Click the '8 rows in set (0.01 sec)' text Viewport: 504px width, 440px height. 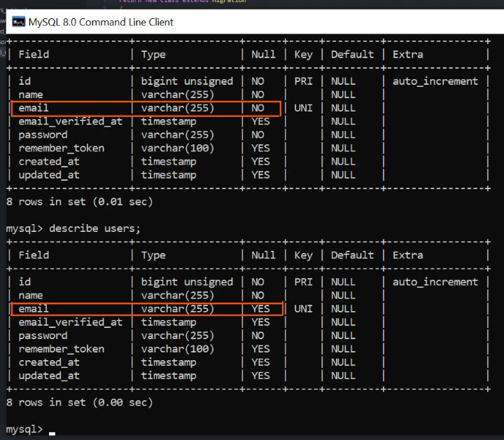[79, 202]
